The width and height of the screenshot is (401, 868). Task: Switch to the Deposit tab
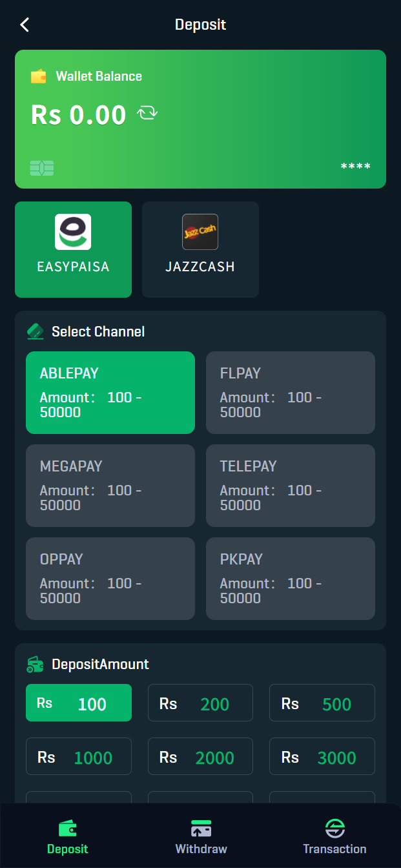[x=67, y=837]
